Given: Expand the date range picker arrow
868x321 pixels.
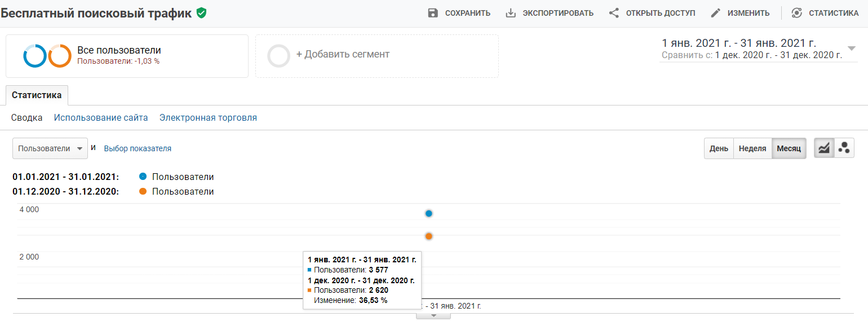Looking at the screenshot, I should [851, 48].
